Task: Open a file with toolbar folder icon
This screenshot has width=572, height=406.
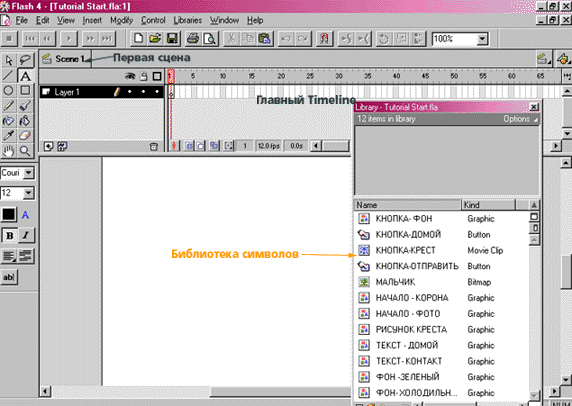Action: 155,38
